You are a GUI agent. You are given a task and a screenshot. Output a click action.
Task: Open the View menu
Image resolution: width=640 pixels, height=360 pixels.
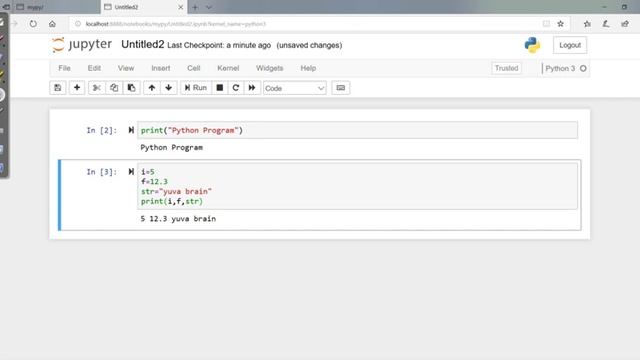[x=126, y=68]
